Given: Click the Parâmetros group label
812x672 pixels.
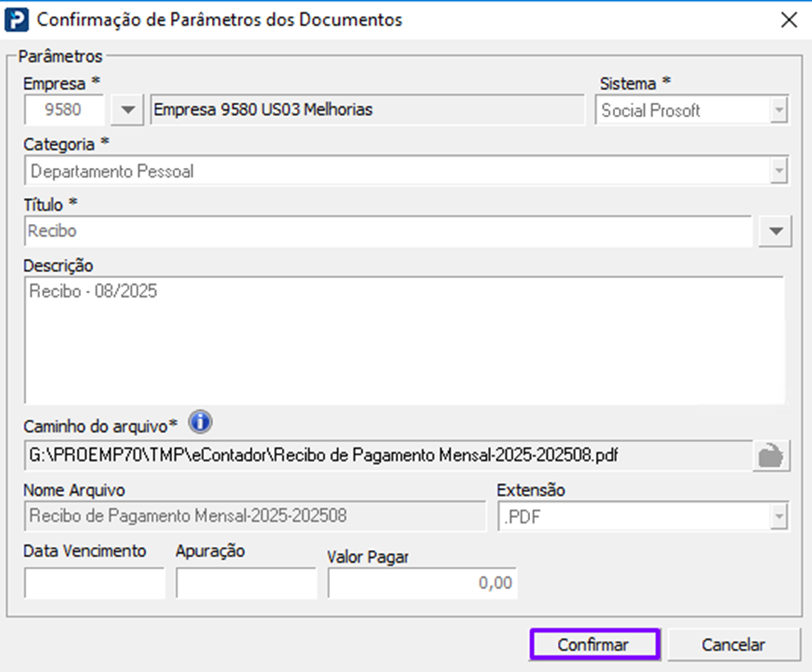Looking at the screenshot, I should coord(60,56).
